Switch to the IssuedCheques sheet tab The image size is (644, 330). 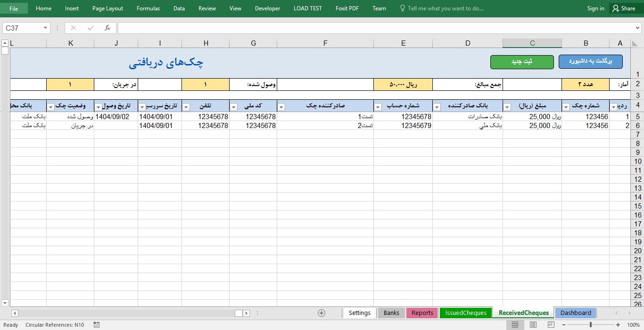pos(465,313)
